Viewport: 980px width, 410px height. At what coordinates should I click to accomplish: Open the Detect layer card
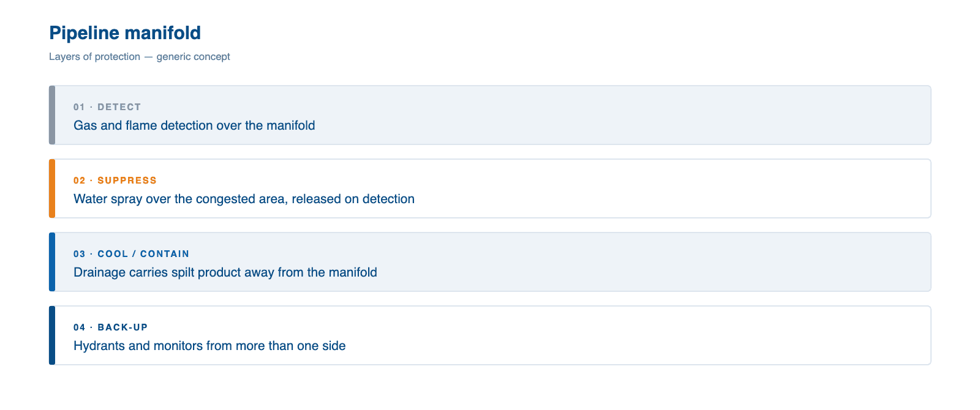pyautogui.click(x=490, y=115)
